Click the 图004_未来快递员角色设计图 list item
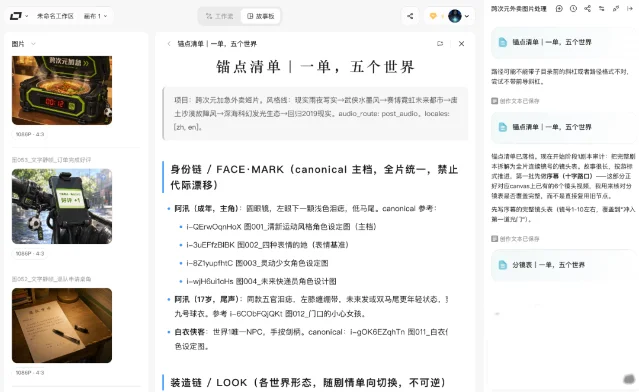 point(261,281)
